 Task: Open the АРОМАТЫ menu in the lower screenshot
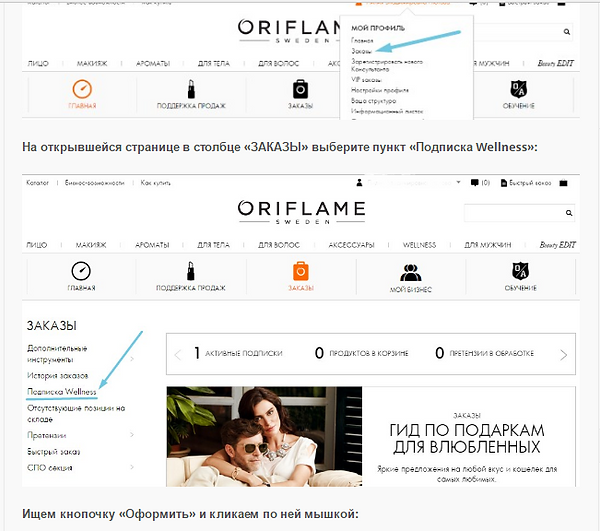coord(152,245)
